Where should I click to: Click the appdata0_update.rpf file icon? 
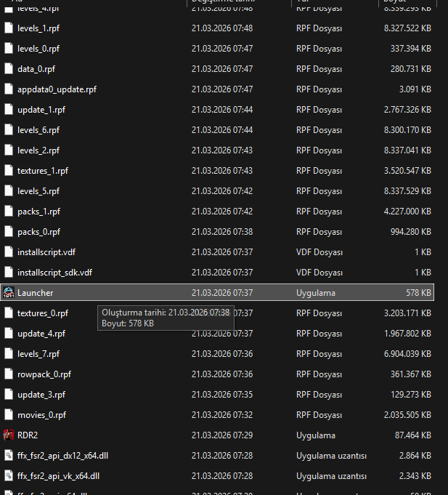click(9, 89)
